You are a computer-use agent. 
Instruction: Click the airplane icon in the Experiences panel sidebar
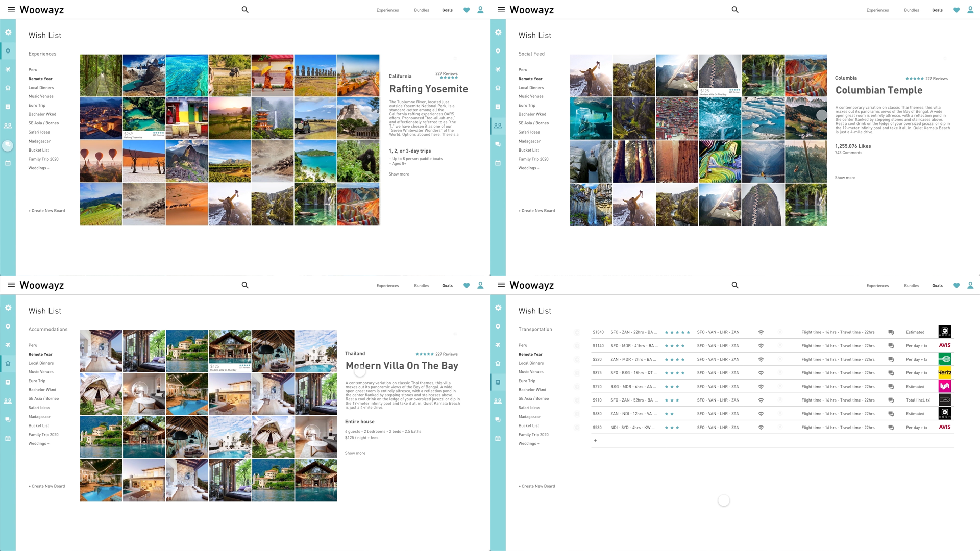(8, 69)
